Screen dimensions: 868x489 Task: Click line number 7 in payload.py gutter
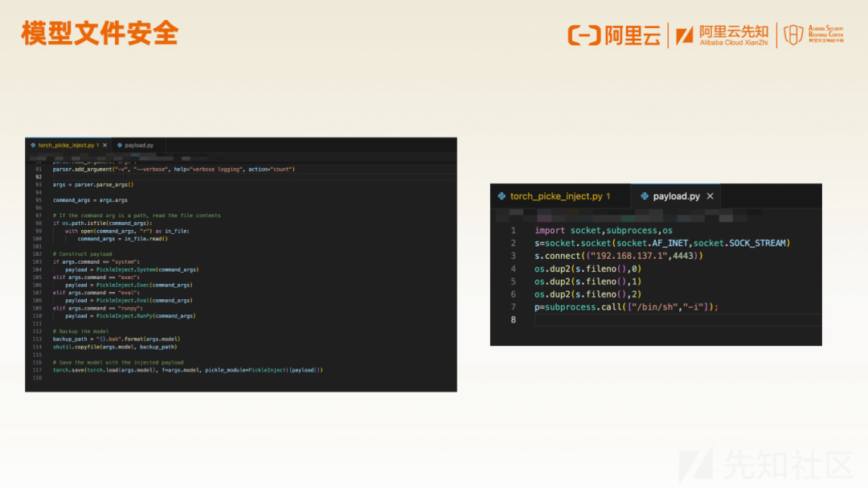pyautogui.click(x=513, y=306)
